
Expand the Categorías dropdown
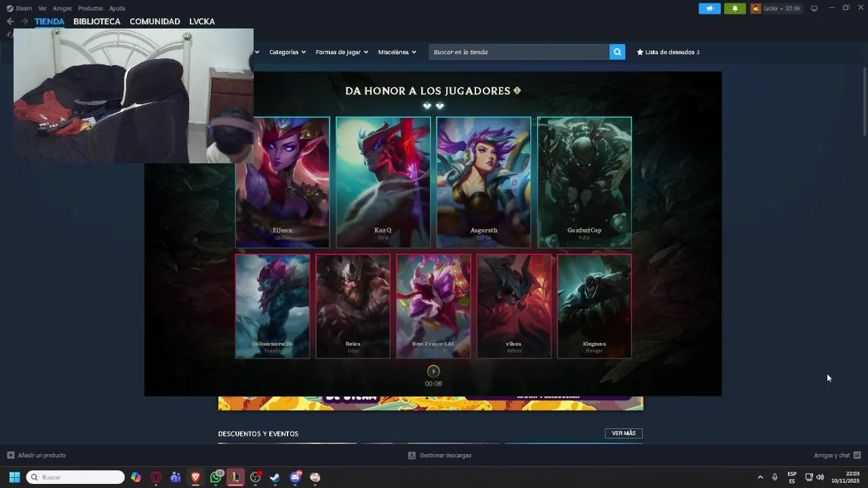tap(288, 52)
